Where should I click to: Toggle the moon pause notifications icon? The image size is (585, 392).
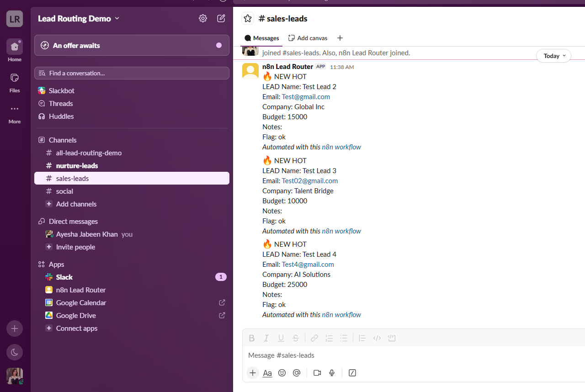[15, 352]
